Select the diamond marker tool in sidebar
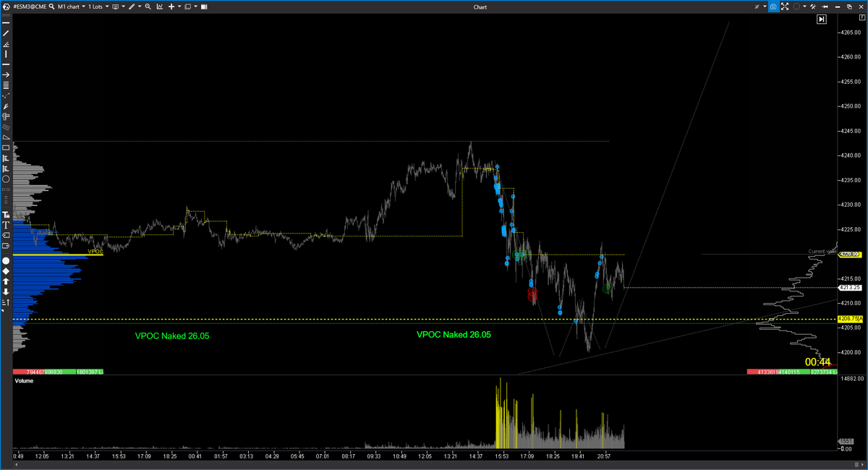 (x=6, y=270)
